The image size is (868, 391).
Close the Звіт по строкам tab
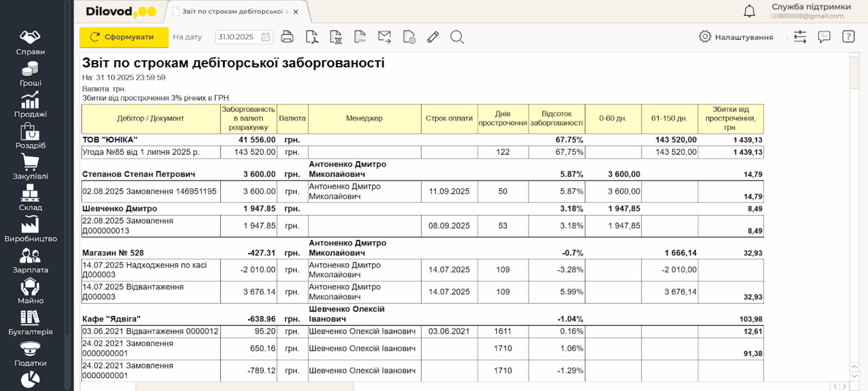pyautogui.click(x=296, y=11)
